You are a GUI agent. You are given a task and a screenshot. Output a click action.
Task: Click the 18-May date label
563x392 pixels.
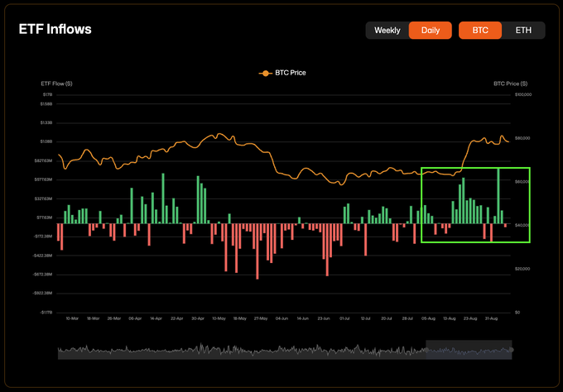point(240,318)
